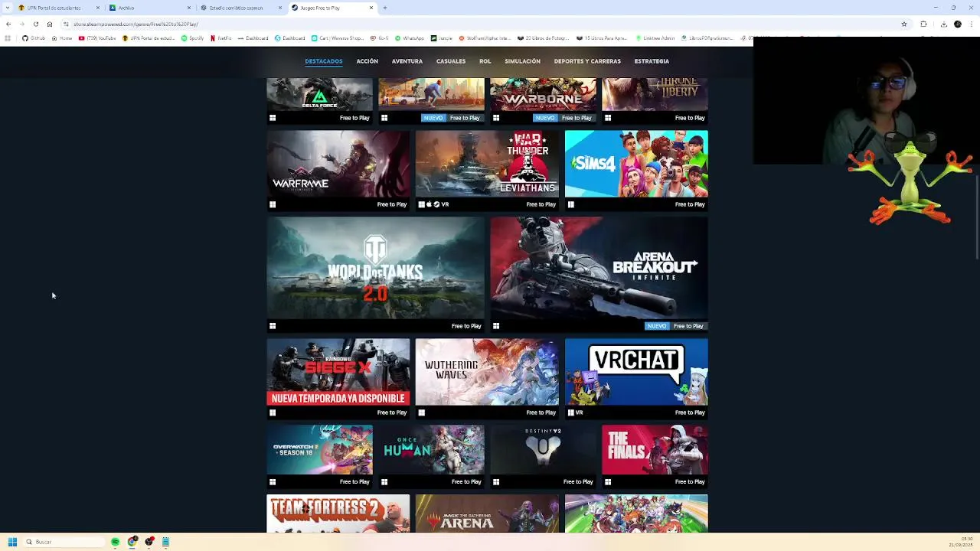Open the Chrome profile avatar
980x551 pixels.
(958, 24)
